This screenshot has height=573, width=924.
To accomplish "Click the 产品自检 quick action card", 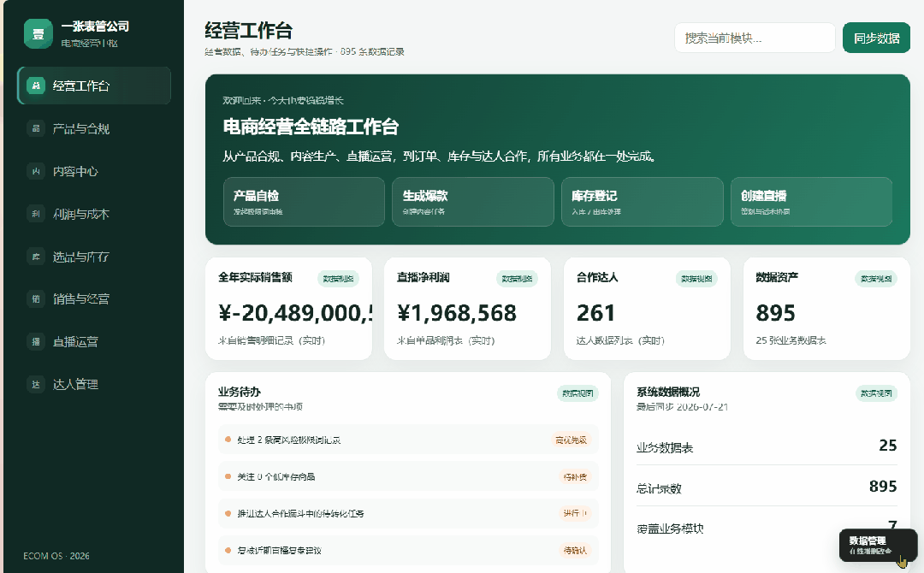I will pos(304,202).
